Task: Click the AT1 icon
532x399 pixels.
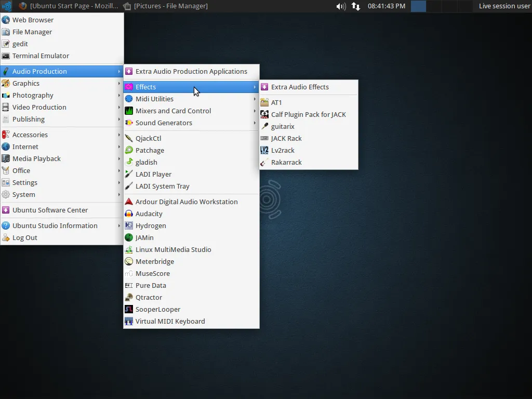Action: 264,102
